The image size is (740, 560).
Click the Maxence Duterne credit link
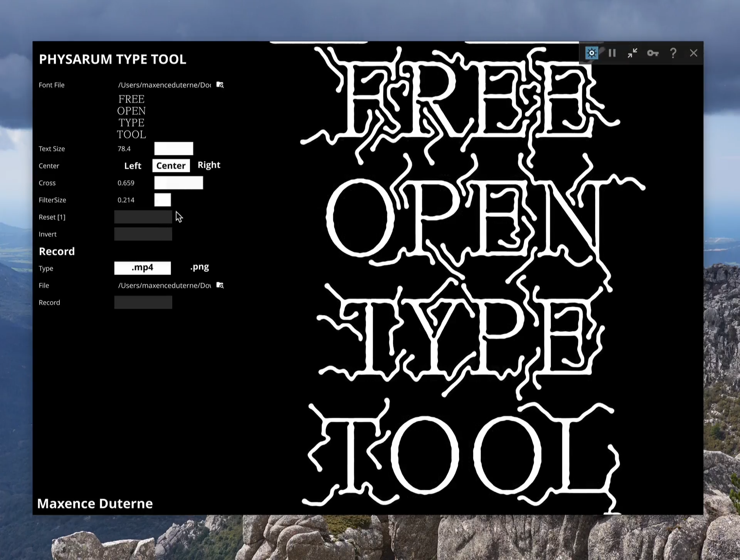pyautogui.click(x=95, y=503)
